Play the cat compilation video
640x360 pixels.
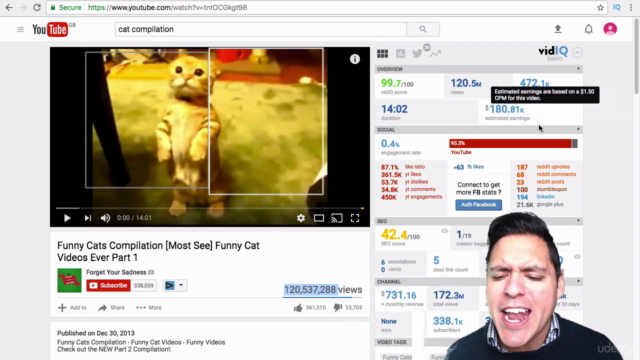(x=67, y=218)
